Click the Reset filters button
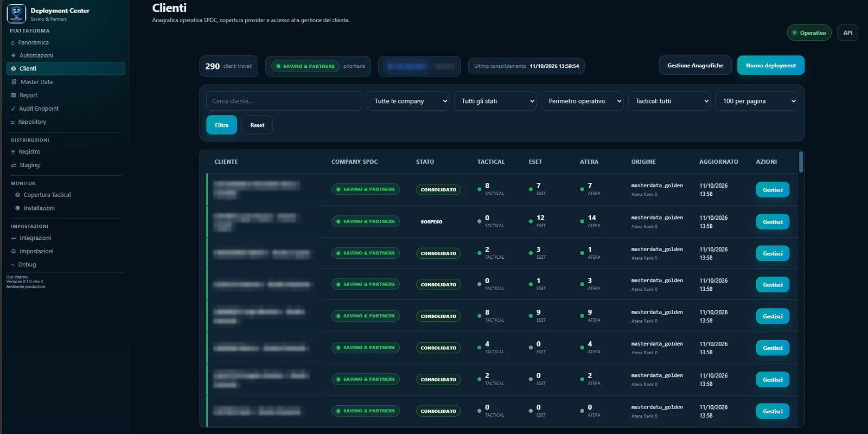 tap(257, 125)
